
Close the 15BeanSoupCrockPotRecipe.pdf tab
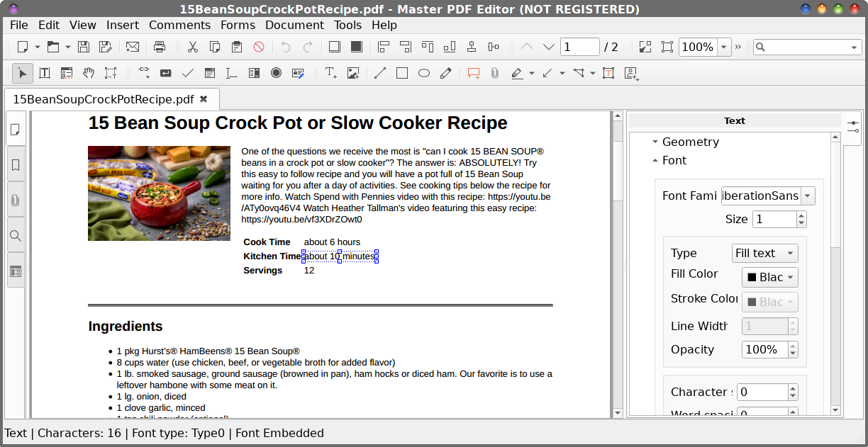point(204,99)
